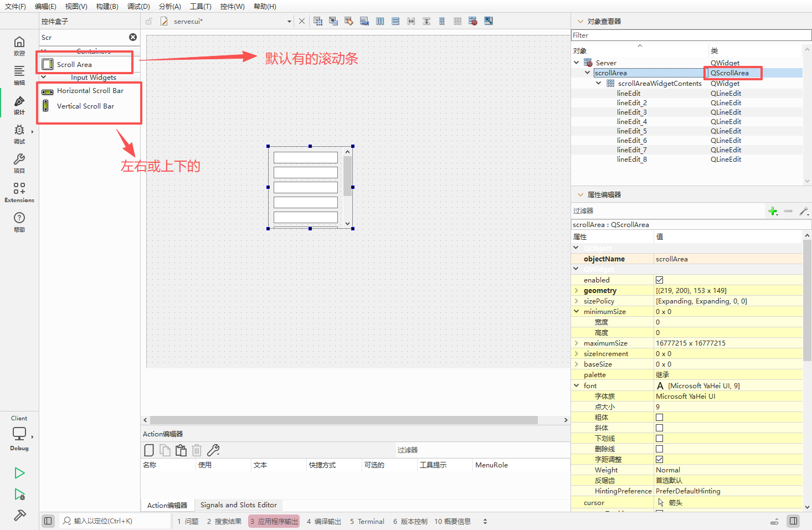Viewport: 812px width, 530px height.
Task: Close the server.ui document
Action: pyautogui.click(x=302, y=21)
